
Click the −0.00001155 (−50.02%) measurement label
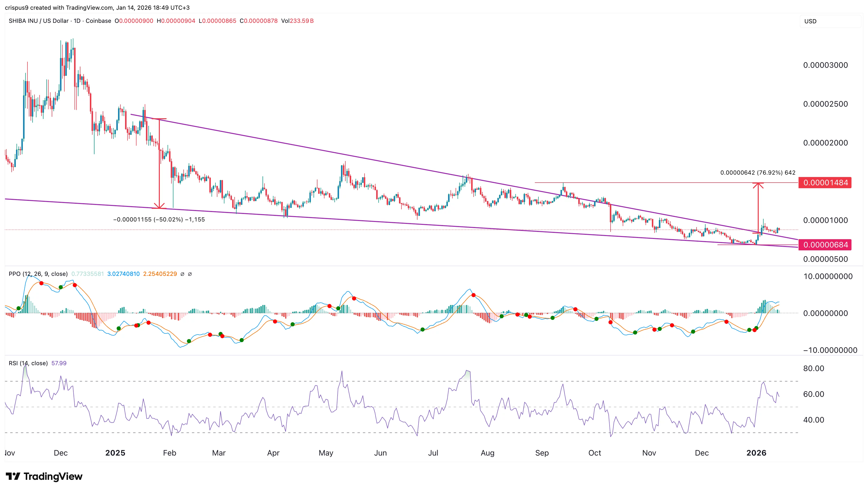[159, 220]
